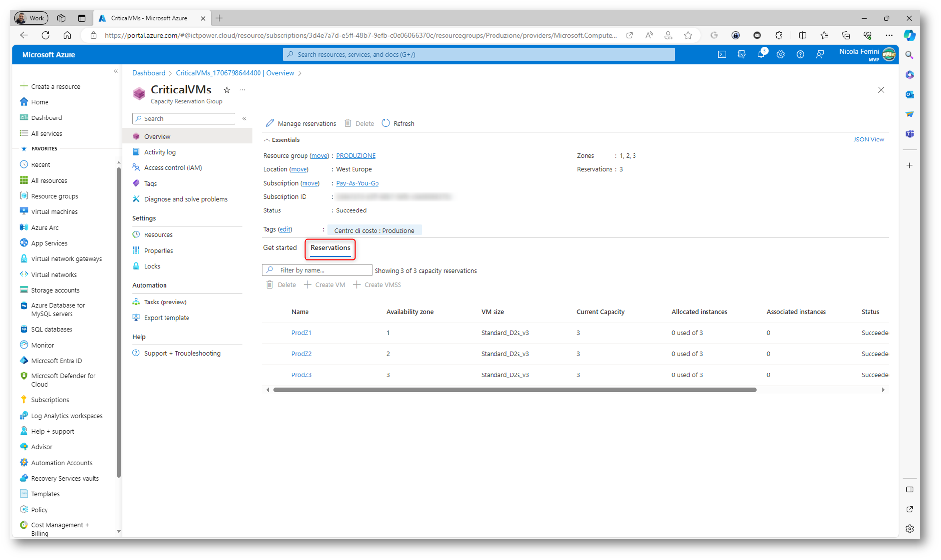Collapse the resource menu chevron
The width and height of the screenshot is (941, 560).
pyautogui.click(x=244, y=118)
